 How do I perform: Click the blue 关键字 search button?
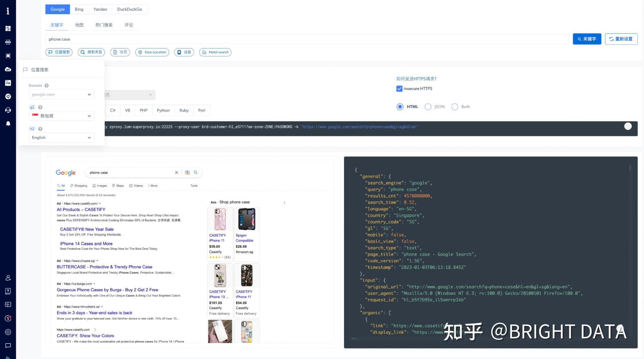pos(587,39)
